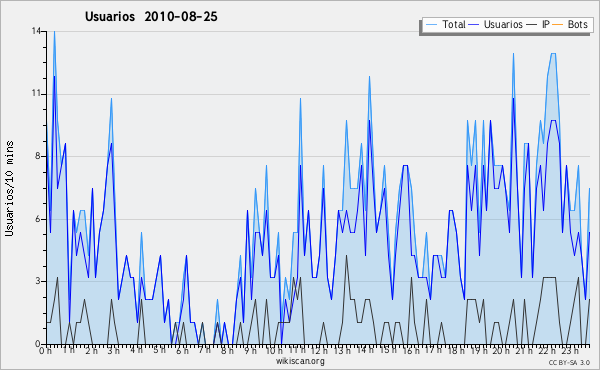The width and height of the screenshot is (600, 370).
Task: Click the Total peak of 14 just after 0 h
Action: [x=54, y=31]
